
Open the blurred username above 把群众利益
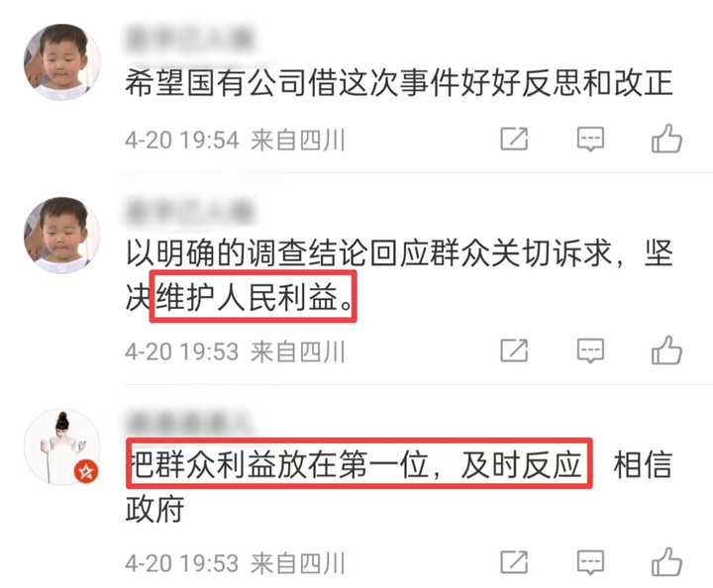click(187, 423)
